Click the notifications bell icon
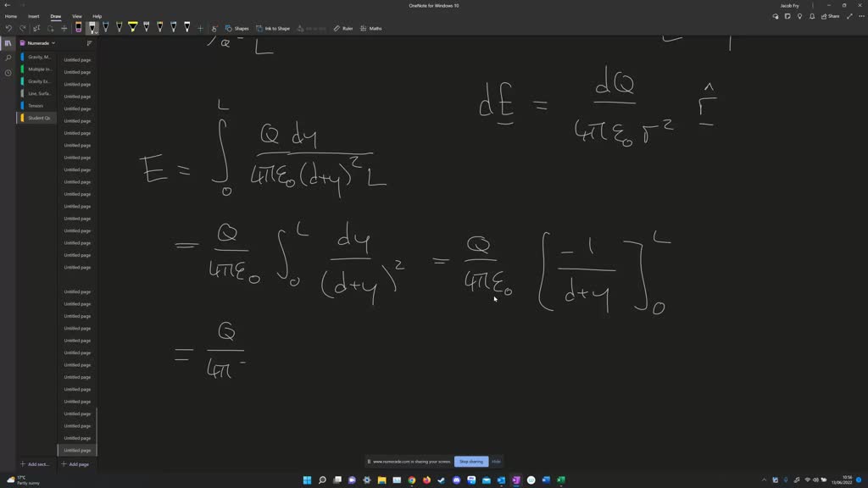The image size is (868, 488). 811,16
